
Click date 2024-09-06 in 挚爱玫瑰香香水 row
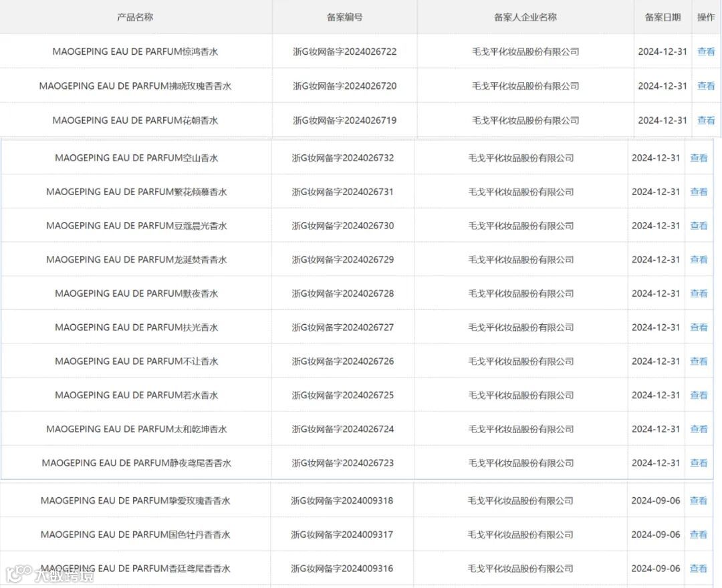pos(656,500)
